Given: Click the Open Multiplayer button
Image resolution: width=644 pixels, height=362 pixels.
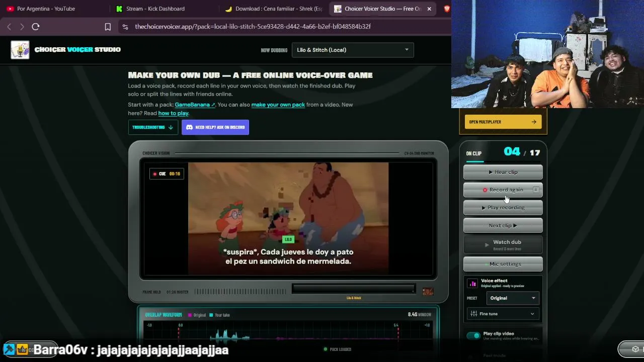Looking at the screenshot, I should (x=503, y=122).
